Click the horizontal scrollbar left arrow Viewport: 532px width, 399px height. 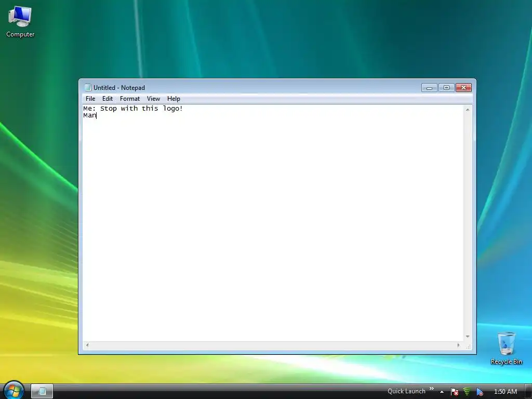tap(87, 345)
